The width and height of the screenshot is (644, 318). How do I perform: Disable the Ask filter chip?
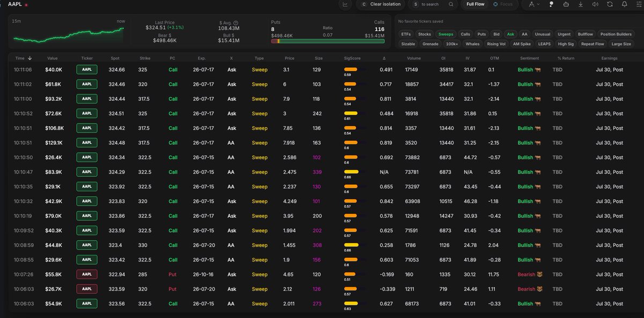click(x=510, y=34)
